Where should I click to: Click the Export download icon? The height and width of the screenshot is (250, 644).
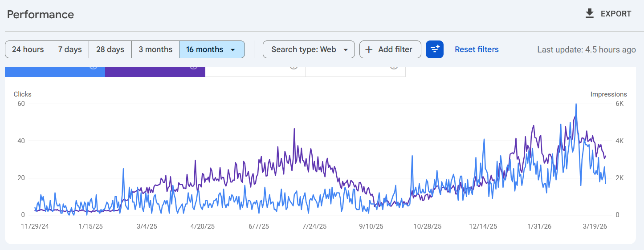(590, 14)
